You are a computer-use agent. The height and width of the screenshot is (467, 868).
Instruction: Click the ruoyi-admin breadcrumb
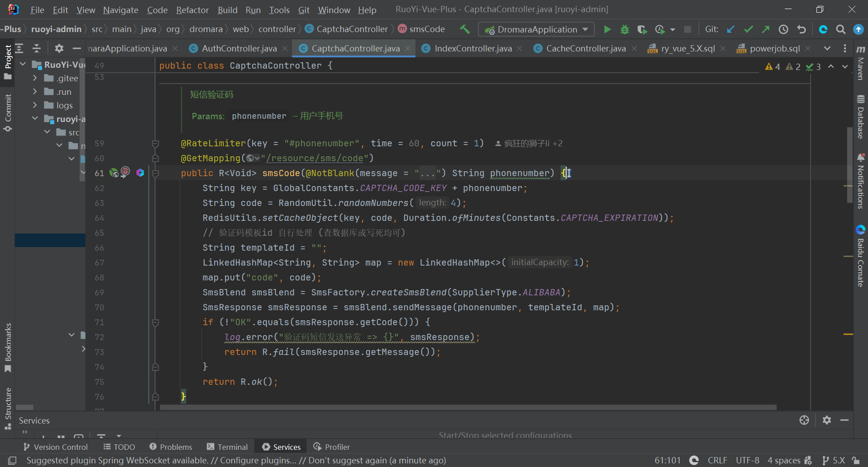pos(56,29)
